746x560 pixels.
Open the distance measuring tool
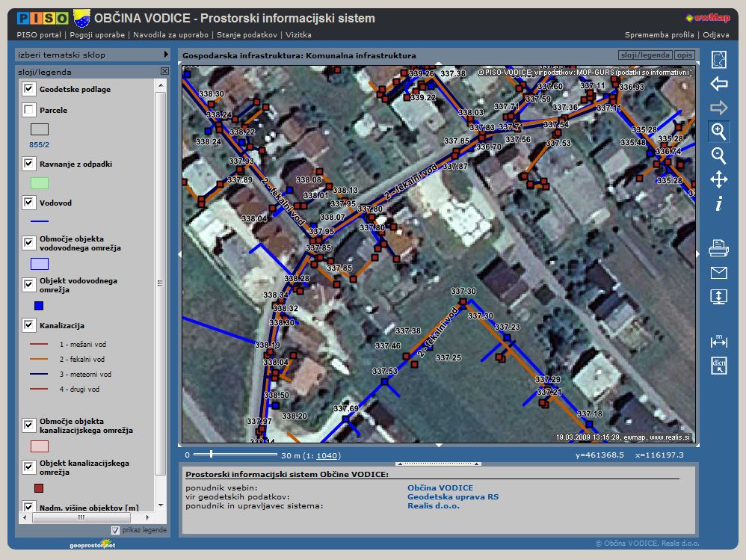[x=718, y=341]
